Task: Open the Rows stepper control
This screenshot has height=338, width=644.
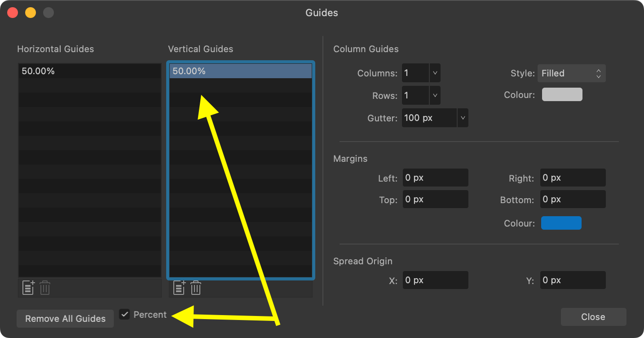Action: click(434, 95)
